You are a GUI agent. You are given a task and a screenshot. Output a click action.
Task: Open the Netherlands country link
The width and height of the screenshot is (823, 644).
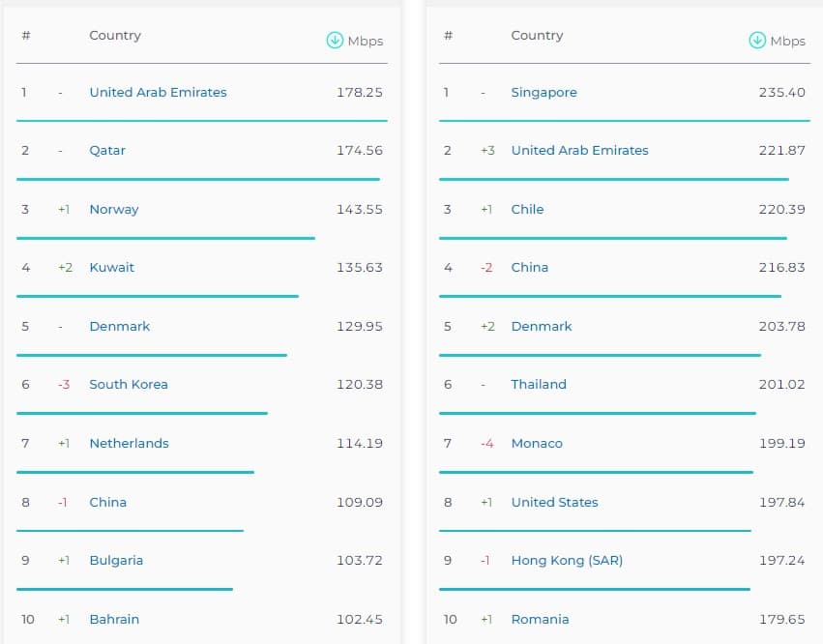(x=129, y=444)
